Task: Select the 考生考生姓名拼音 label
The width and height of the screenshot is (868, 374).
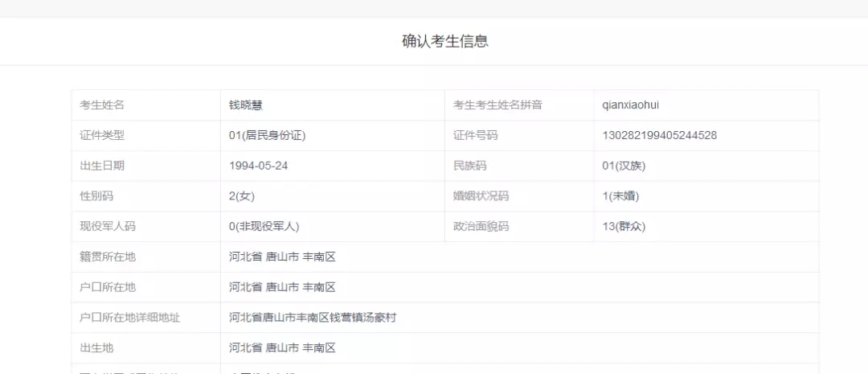Action: click(497, 105)
